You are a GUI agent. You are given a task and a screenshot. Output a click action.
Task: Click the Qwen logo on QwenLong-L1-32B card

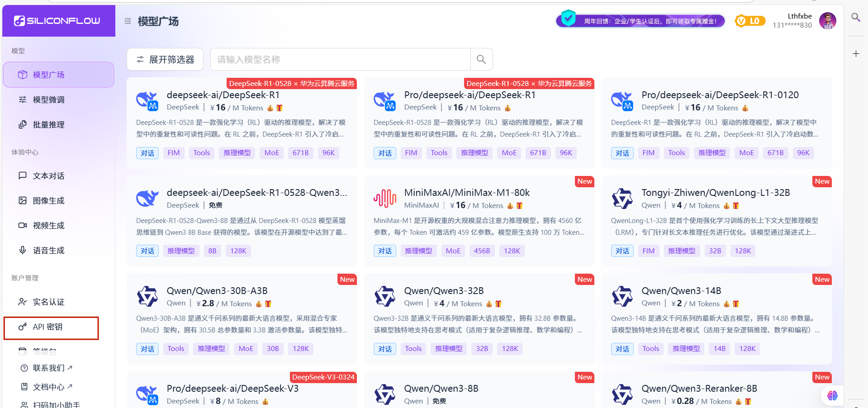coord(622,199)
